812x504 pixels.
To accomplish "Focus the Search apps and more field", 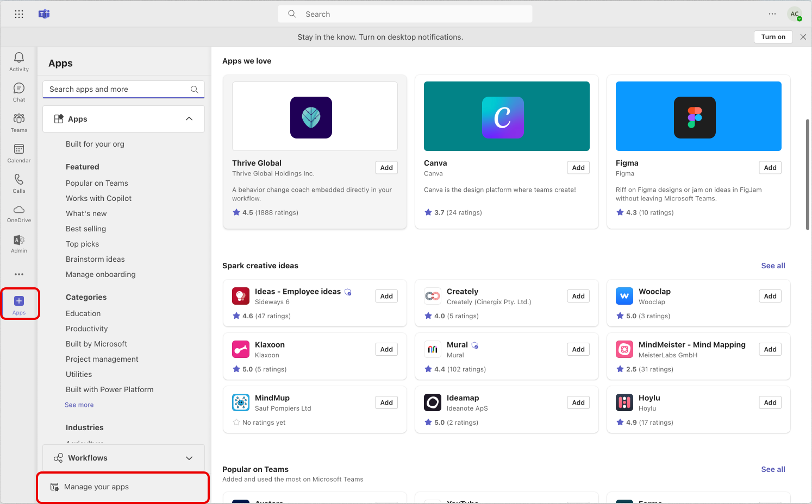I will 123,89.
